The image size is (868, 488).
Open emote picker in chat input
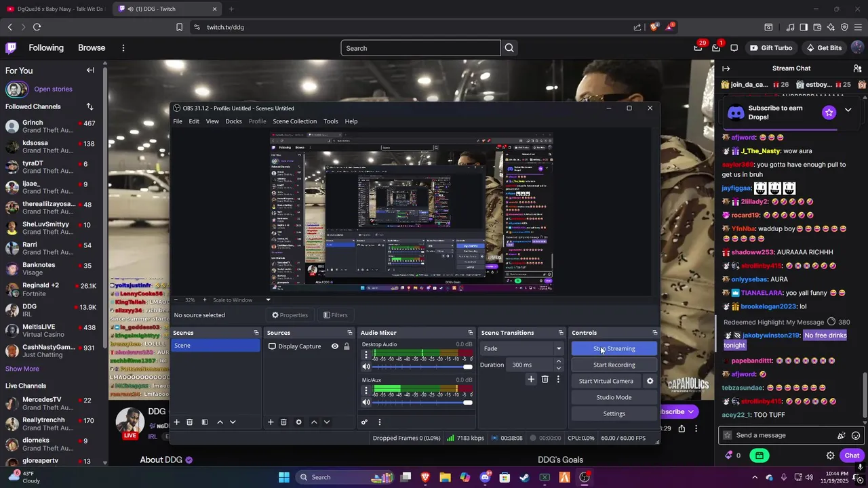[x=856, y=435]
